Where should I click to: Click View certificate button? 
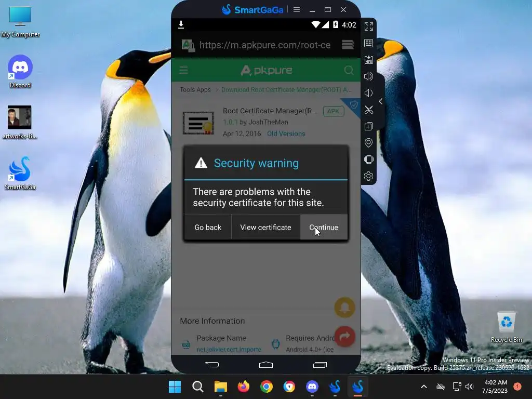[x=265, y=227]
